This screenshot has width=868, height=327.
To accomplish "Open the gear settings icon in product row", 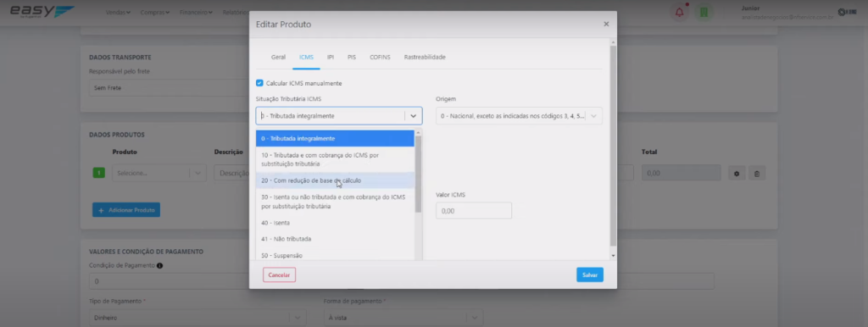I will pos(737,173).
